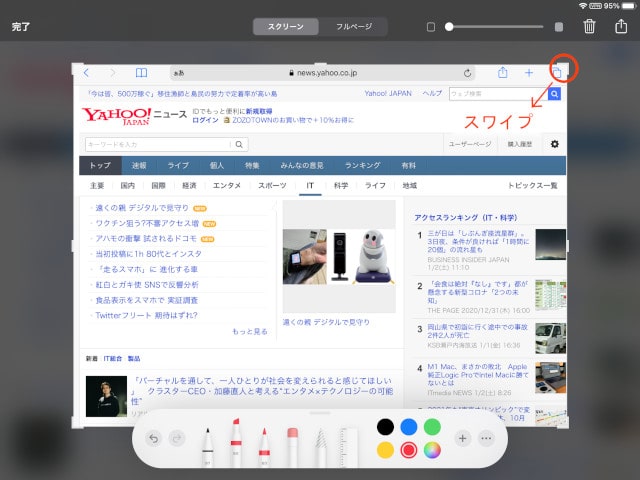Open headline Twitterフリート 期待はずれ?
The height and width of the screenshot is (480, 640).
[146, 315]
